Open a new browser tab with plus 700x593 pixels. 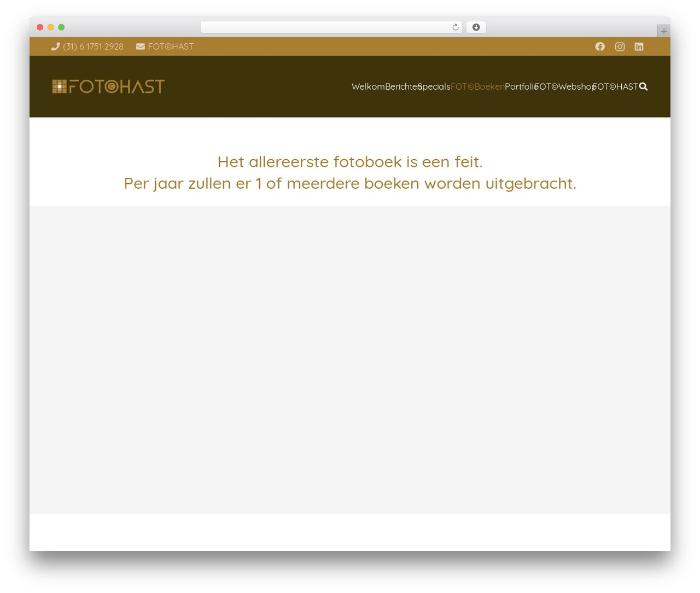coord(663,31)
